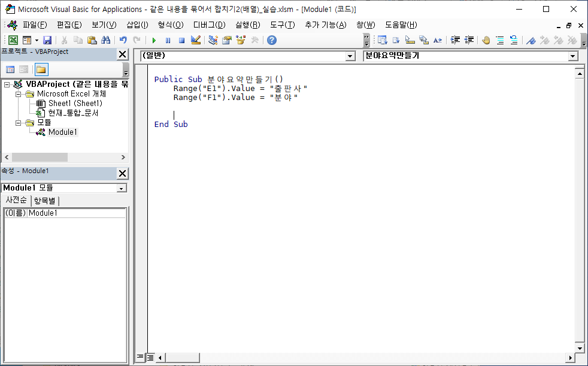Close the 속성 - Module1 panel
The width and height of the screenshot is (588, 366).
tap(122, 173)
